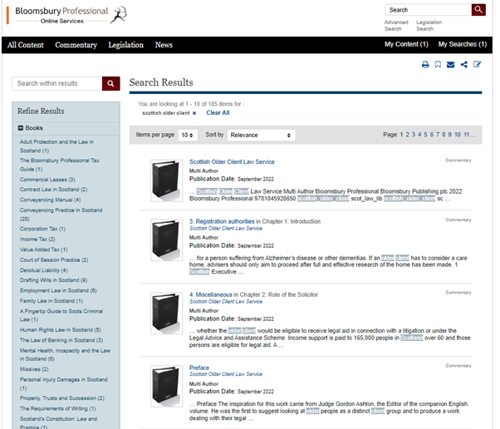
Task: Click the print icon
Action: (425, 65)
